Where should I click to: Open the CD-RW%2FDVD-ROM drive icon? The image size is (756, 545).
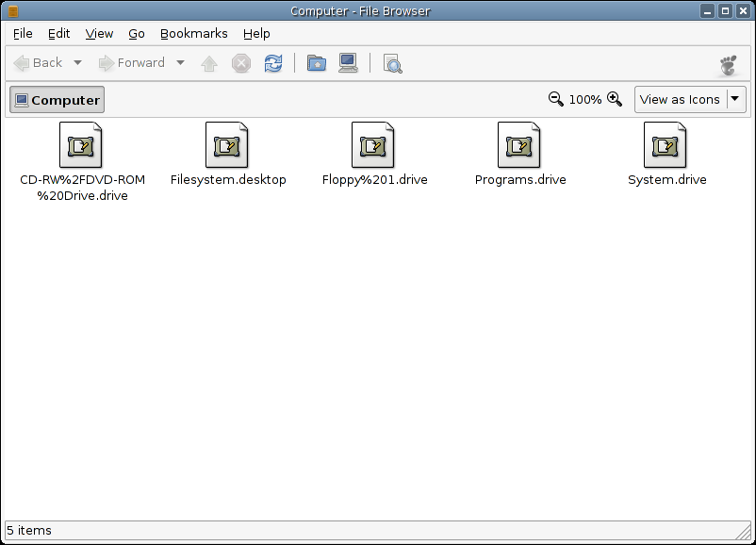point(81,146)
